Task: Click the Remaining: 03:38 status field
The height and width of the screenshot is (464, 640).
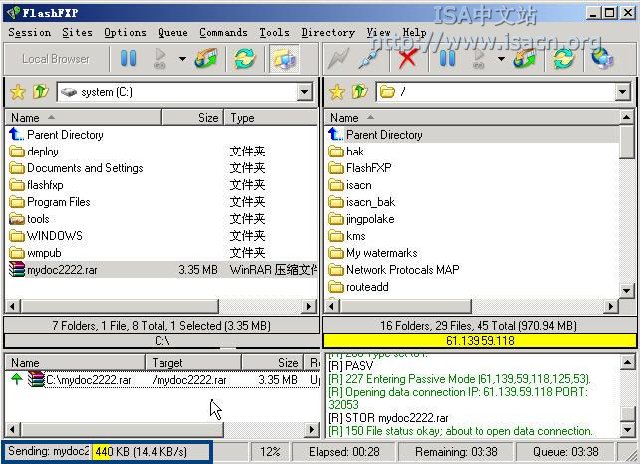Action: [456, 452]
